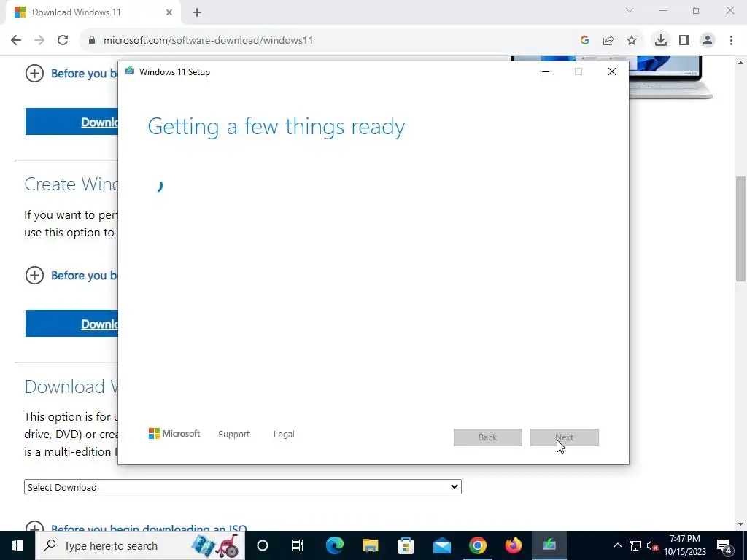Image resolution: width=747 pixels, height=560 pixels.
Task: Click the address bar URL
Action: 208,41
